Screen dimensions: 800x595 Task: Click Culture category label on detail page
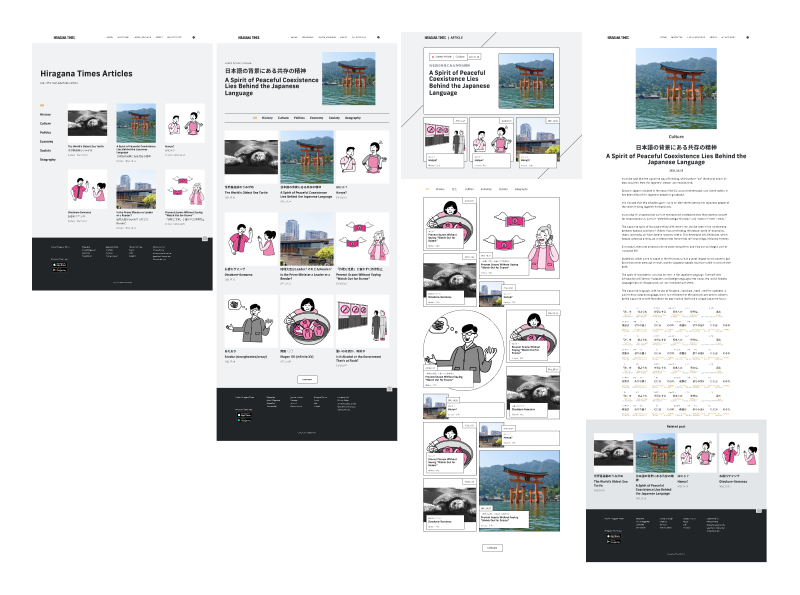[x=676, y=137]
